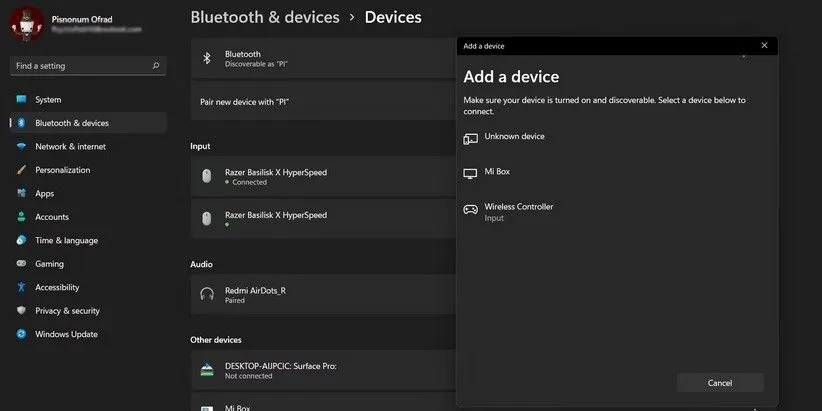The height and width of the screenshot is (411, 822).
Task: Open the Accounts settings page
Action: coord(52,217)
